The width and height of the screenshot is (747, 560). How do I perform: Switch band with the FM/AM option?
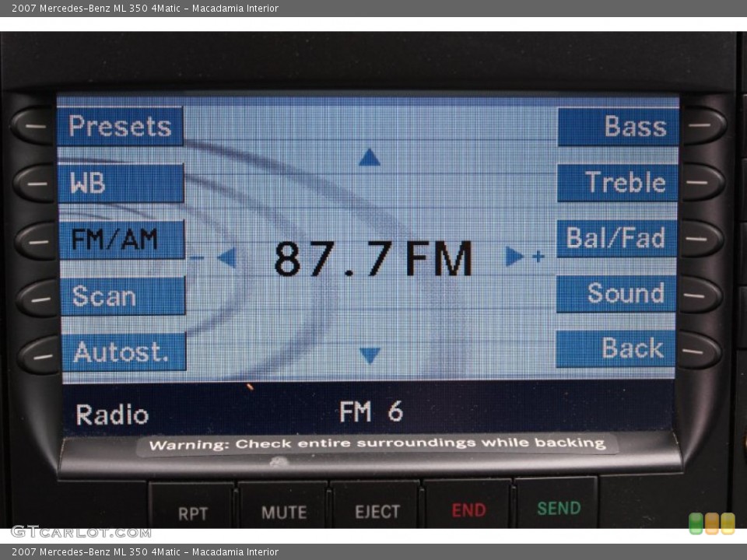pos(122,240)
